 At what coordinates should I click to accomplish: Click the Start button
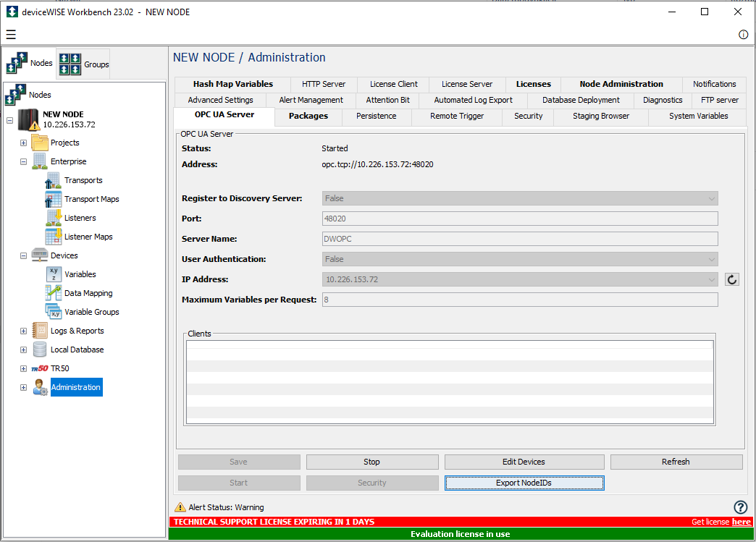(x=239, y=483)
